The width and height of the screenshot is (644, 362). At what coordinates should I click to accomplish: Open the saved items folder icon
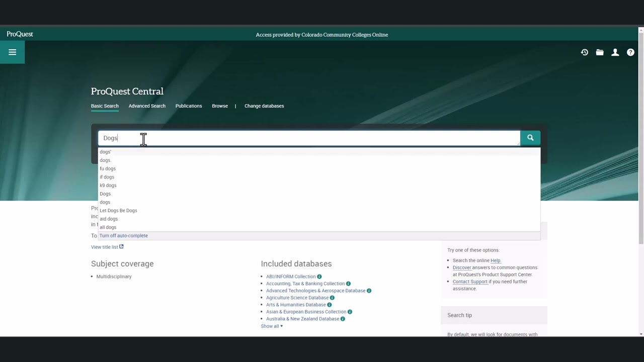600,52
